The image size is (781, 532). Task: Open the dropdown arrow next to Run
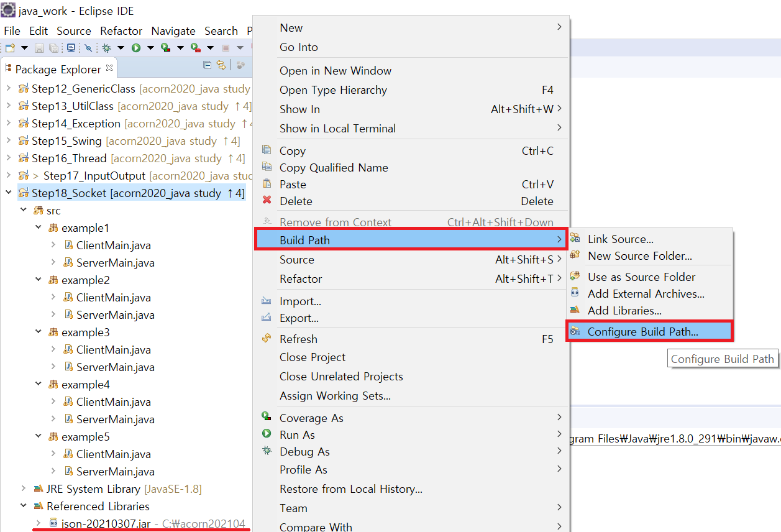[150, 48]
